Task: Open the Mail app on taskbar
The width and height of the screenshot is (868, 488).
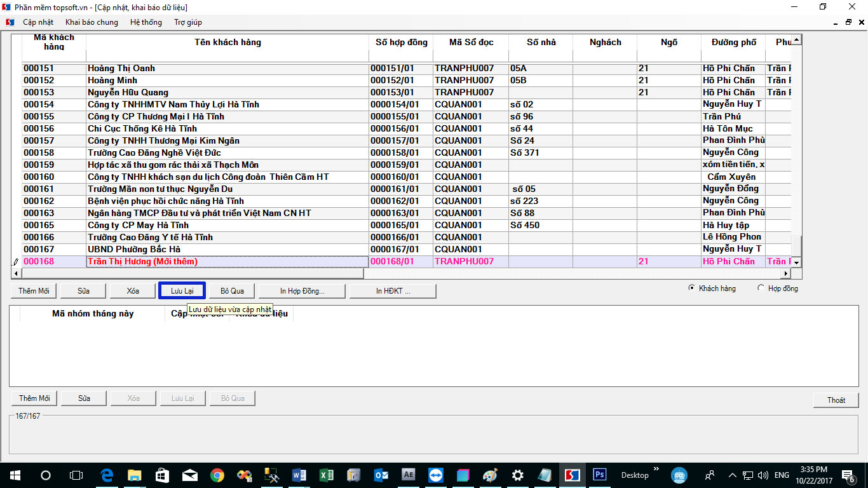Action: [x=189, y=475]
